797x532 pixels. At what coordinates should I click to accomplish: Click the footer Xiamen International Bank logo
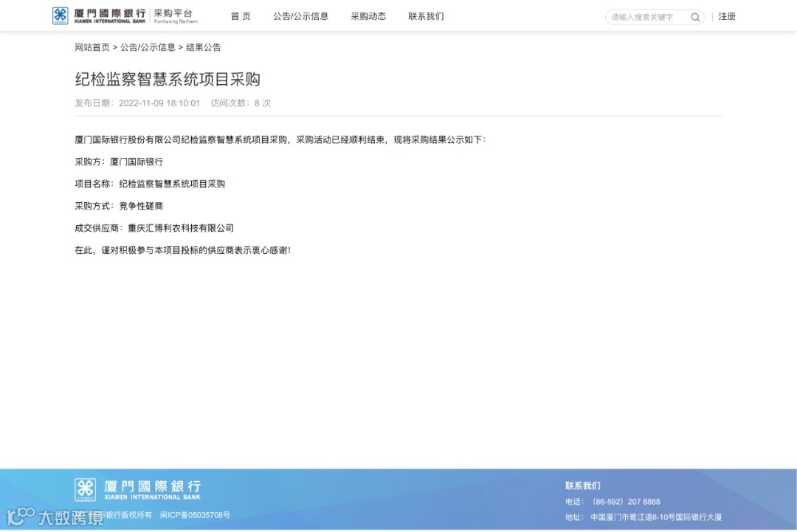click(x=137, y=490)
